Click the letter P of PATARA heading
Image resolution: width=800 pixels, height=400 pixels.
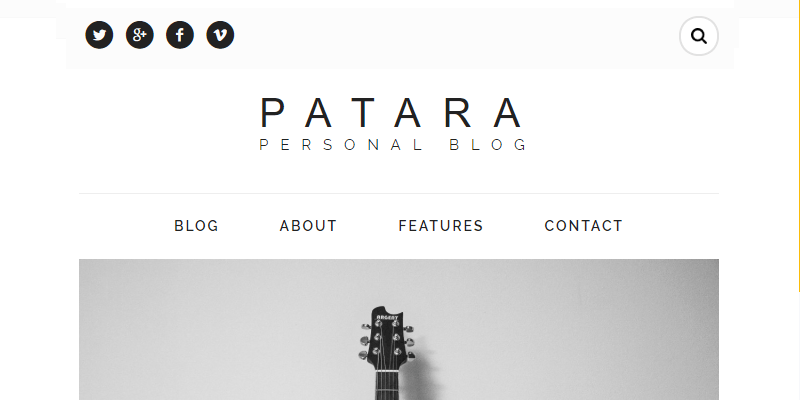(x=272, y=113)
